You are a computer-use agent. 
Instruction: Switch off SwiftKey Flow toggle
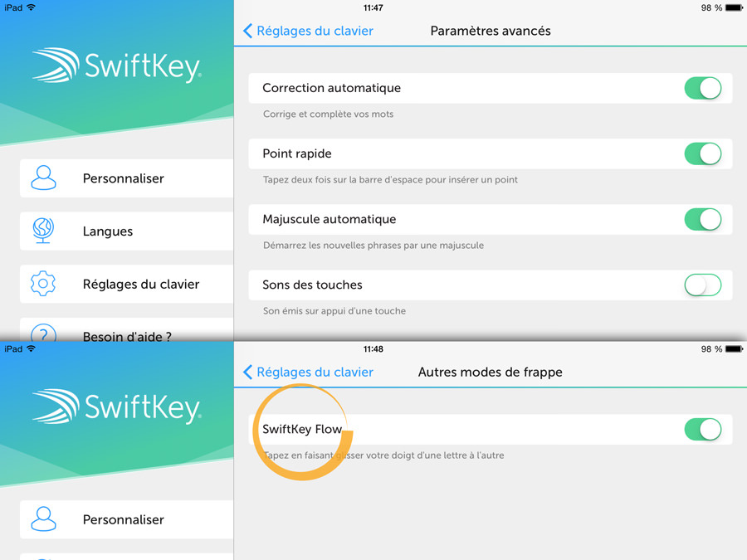click(703, 430)
